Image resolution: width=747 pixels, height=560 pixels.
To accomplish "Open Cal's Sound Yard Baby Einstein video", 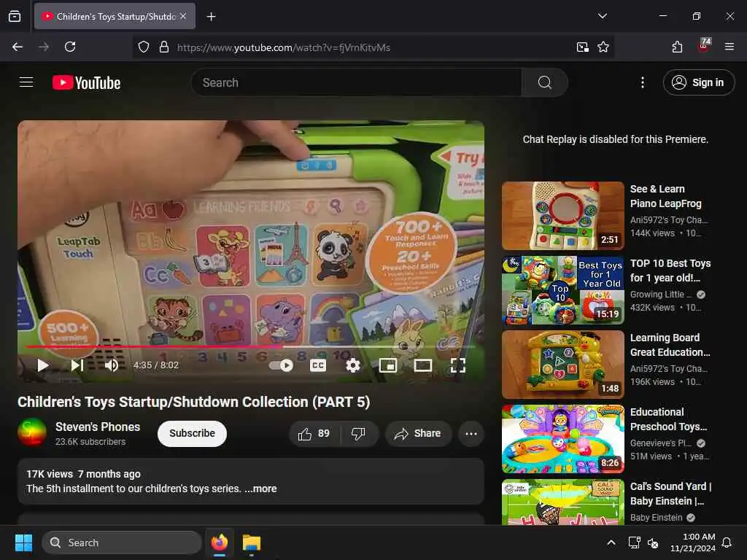I will coord(562,502).
